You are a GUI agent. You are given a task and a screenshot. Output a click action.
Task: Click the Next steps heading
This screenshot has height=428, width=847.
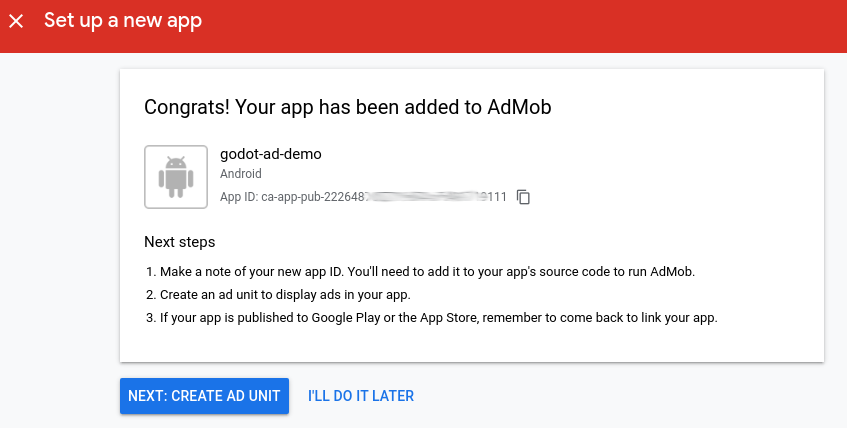pos(180,242)
